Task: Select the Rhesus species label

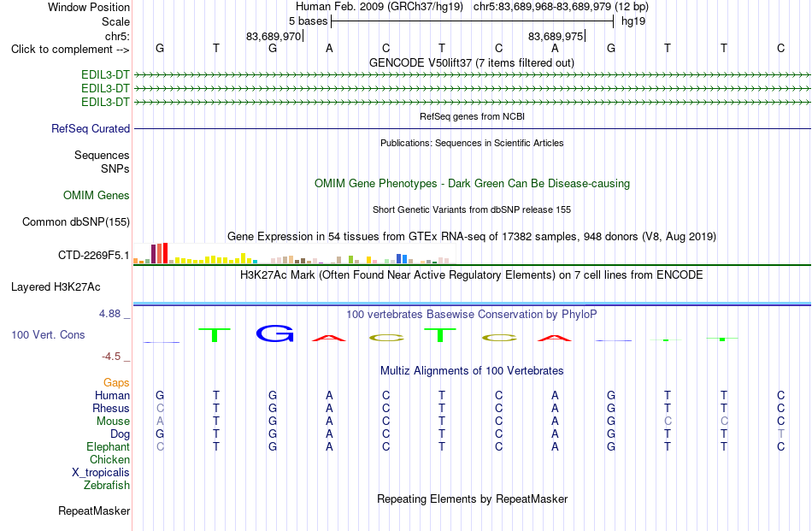Action: point(111,408)
